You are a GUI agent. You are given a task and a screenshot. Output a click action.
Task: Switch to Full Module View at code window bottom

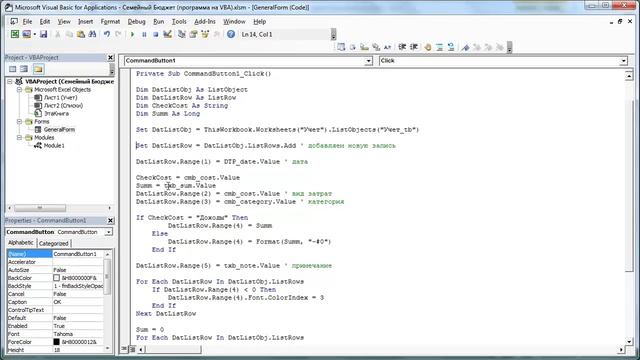pyautogui.click(x=132, y=349)
